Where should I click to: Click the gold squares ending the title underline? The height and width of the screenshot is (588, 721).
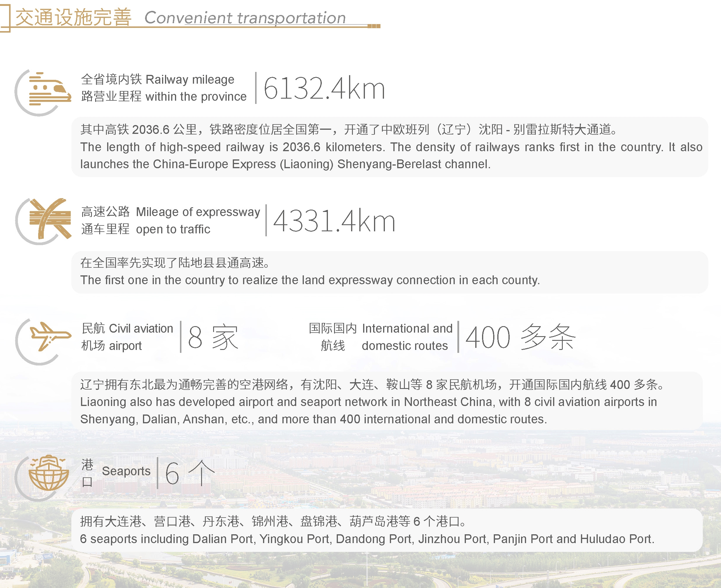click(x=374, y=26)
